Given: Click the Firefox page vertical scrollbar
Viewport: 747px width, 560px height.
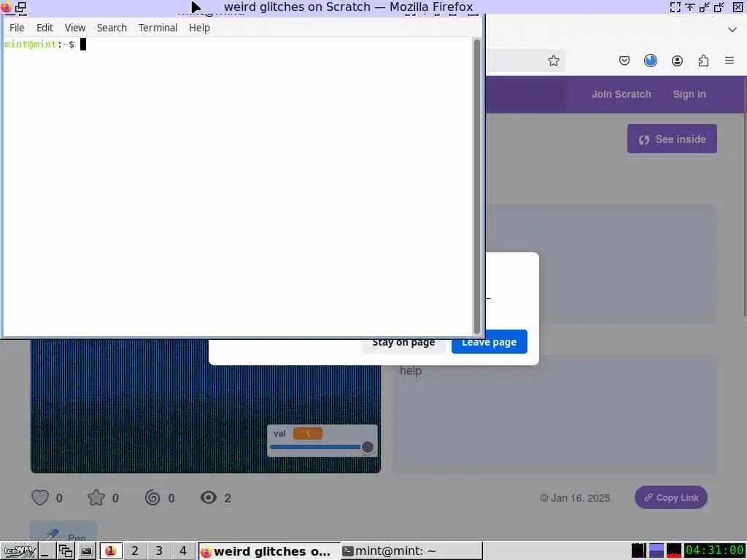Looking at the screenshot, I should pos(744,196).
